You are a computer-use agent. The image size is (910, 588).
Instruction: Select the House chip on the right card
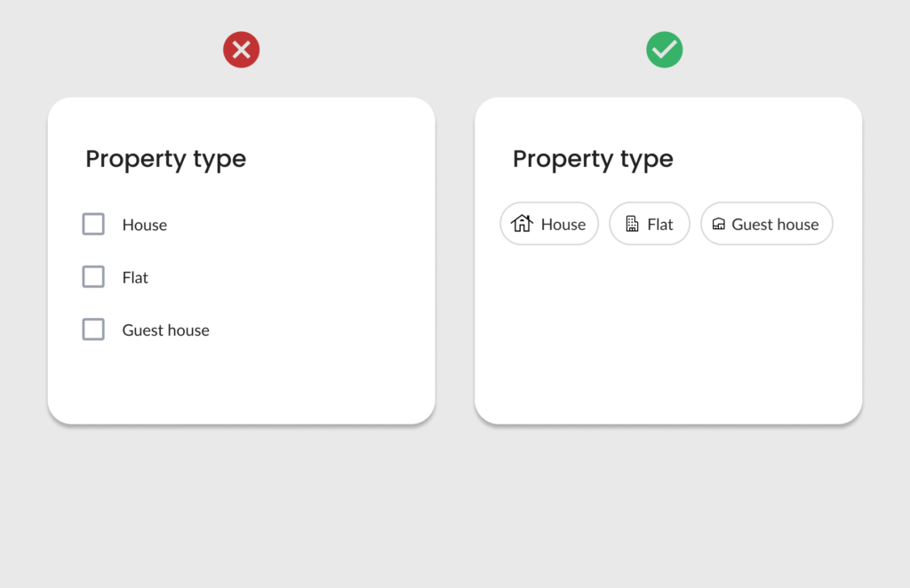[549, 224]
